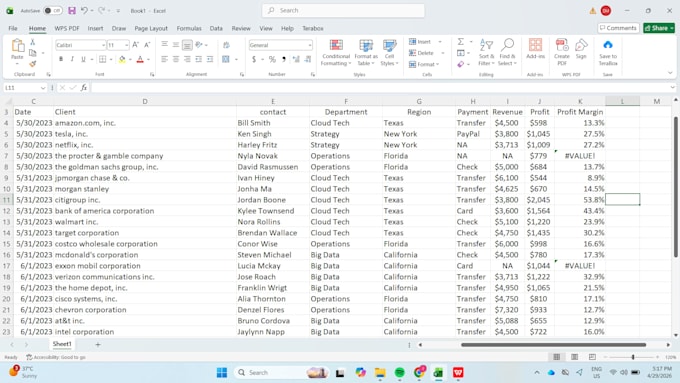Screen dimensions: 680x383
Task: Click the Increase Font Size icon
Action: pos(136,45)
